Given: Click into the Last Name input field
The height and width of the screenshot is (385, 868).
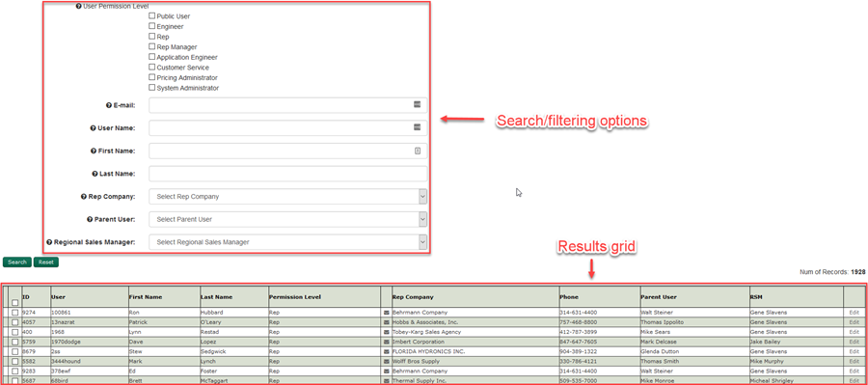Looking at the screenshot, I should pos(287,174).
